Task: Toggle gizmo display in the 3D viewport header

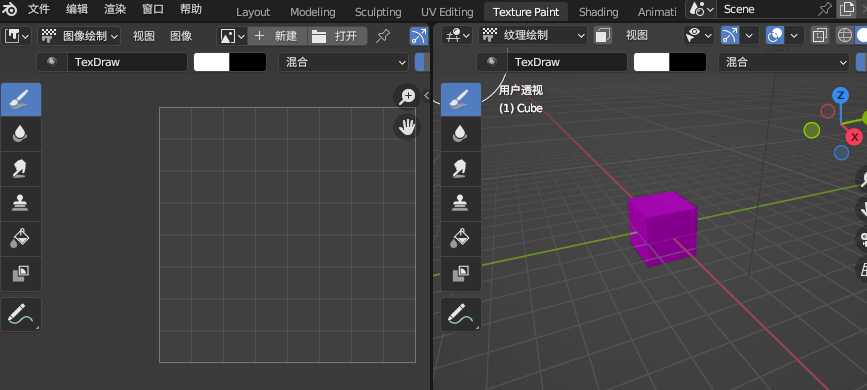Action: click(x=730, y=36)
